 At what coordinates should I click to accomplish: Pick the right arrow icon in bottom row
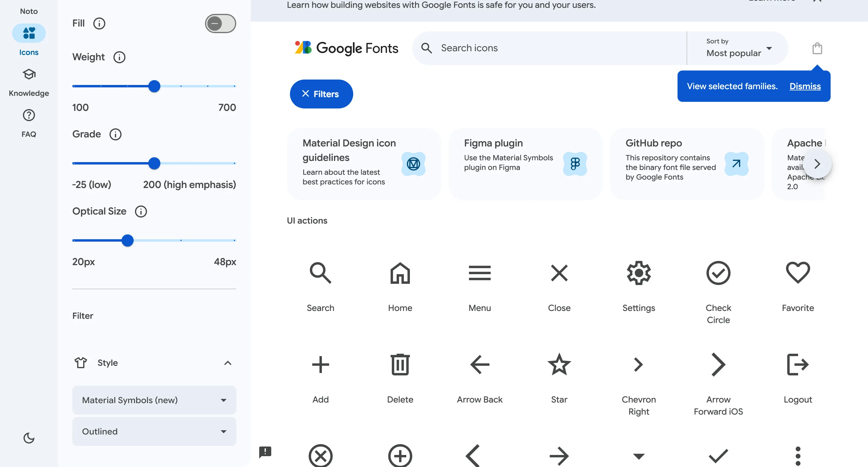(x=559, y=456)
